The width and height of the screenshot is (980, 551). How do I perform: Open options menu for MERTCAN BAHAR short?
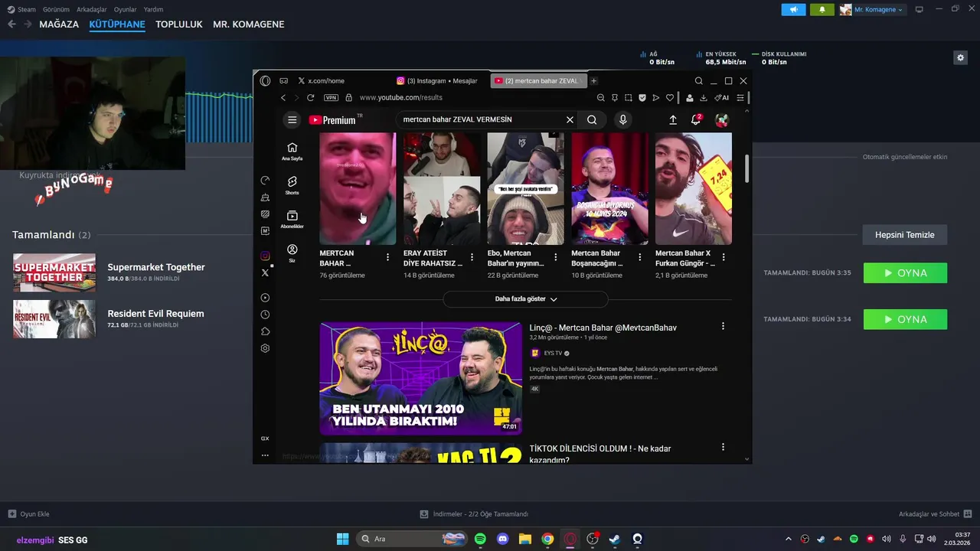click(387, 257)
